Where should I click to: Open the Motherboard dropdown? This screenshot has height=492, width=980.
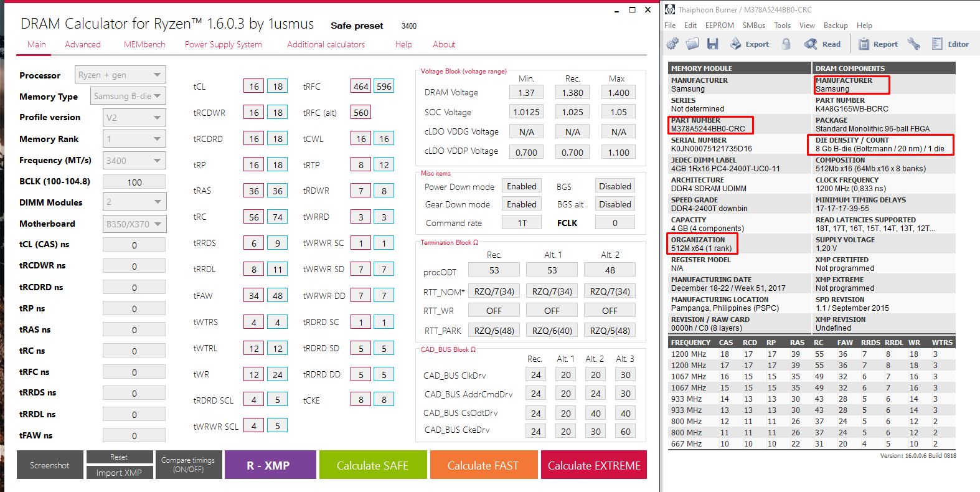[134, 224]
